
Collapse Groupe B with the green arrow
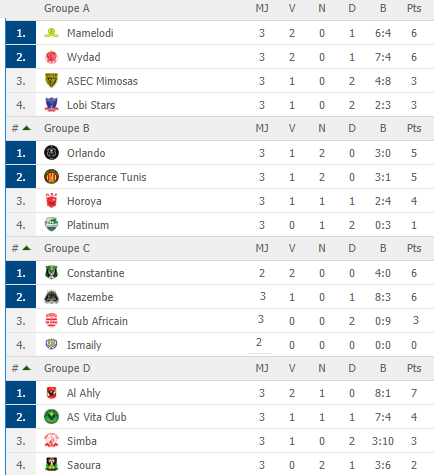pyautogui.click(x=26, y=128)
